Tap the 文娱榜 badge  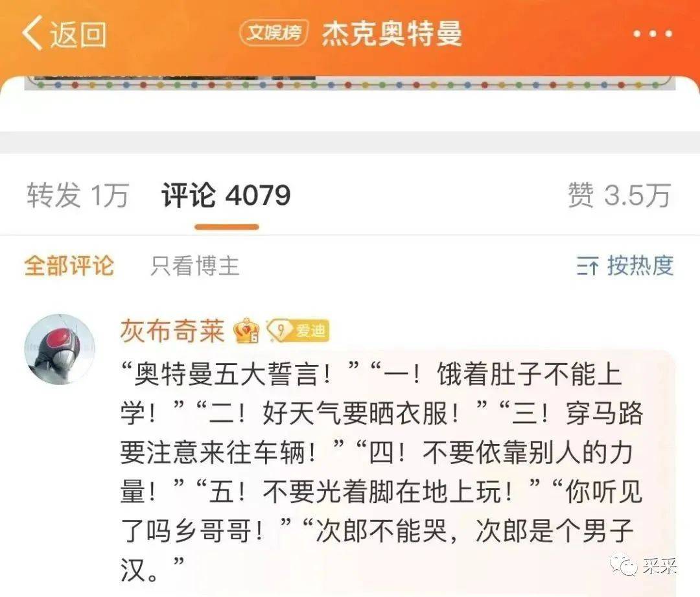click(x=274, y=32)
